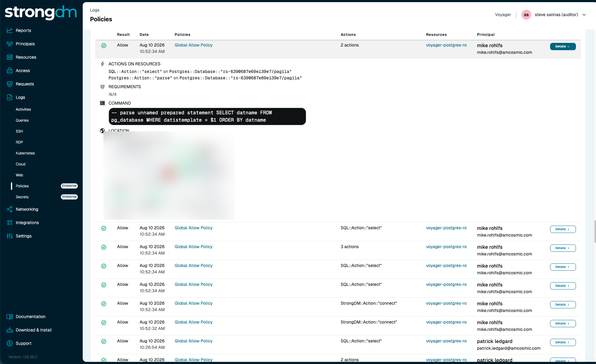Image resolution: width=596 pixels, height=364 pixels.
Task: Click the SS user avatar
Action: [526, 15]
